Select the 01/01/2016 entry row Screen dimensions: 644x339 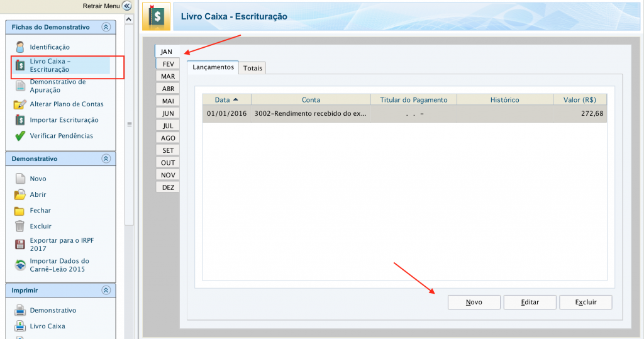point(404,114)
